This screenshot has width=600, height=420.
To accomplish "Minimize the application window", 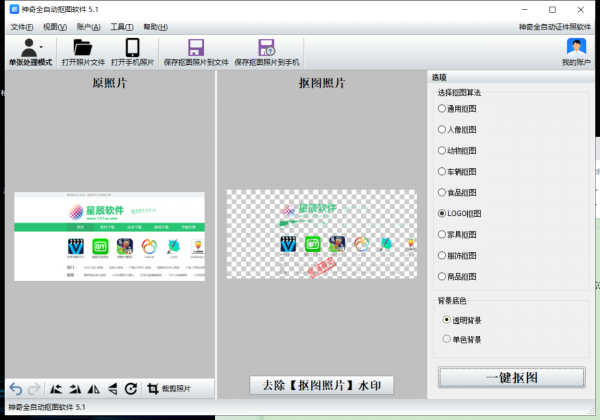I will coord(525,10).
